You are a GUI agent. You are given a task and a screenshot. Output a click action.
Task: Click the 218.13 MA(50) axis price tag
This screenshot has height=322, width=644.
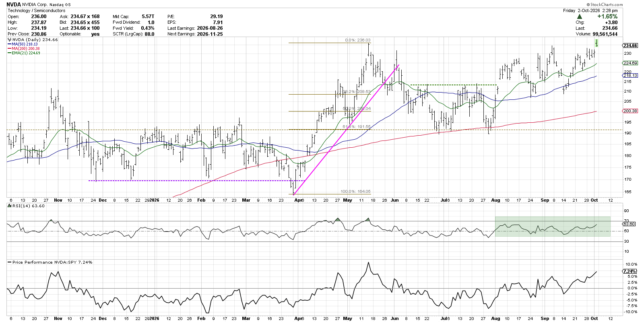(x=630, y=75)
